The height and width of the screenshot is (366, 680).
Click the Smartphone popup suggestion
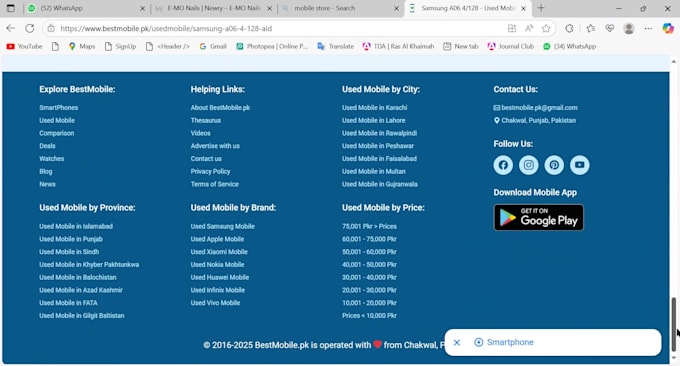pyautogui.click(x=504, y=342)
